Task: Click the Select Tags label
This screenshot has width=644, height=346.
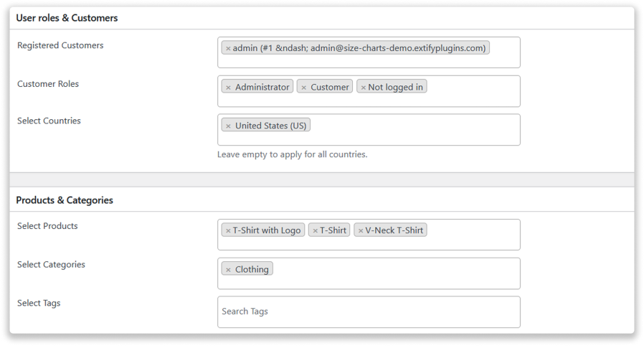Action: click(39, 303)
